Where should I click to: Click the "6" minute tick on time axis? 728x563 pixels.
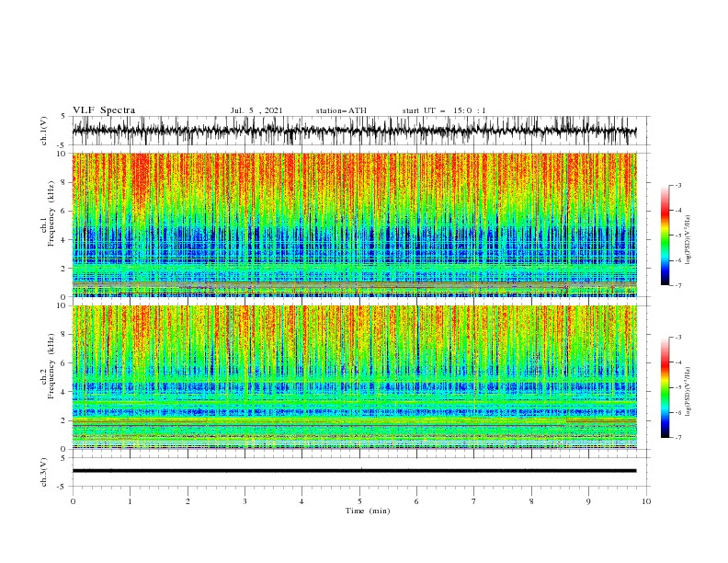[x=416, y=501]
